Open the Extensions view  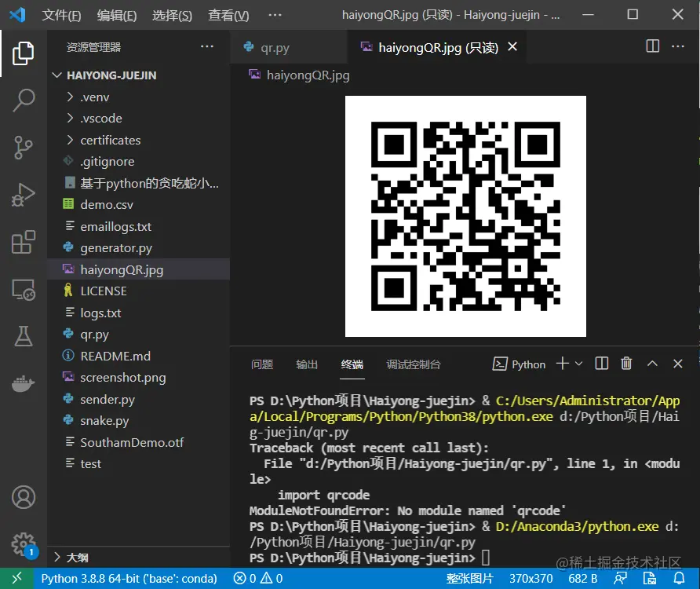(24, 242)
